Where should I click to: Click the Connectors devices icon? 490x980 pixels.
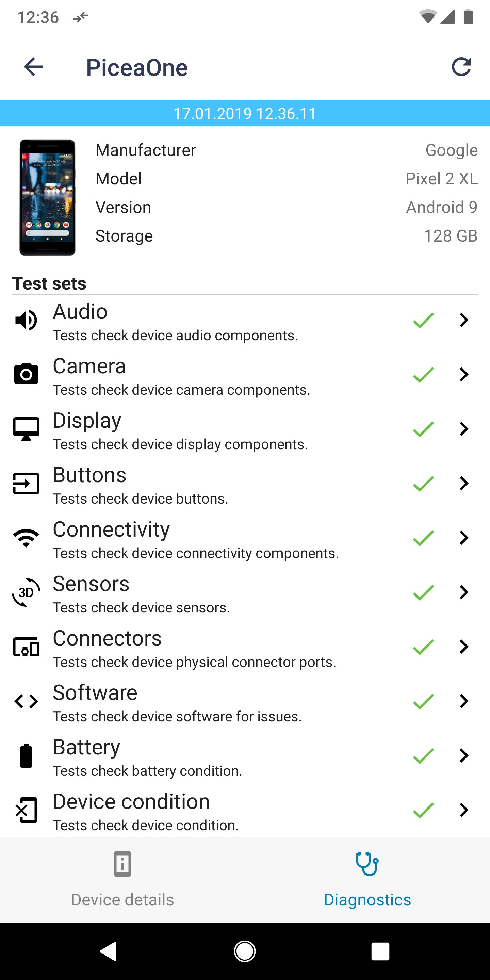(26, 647)
